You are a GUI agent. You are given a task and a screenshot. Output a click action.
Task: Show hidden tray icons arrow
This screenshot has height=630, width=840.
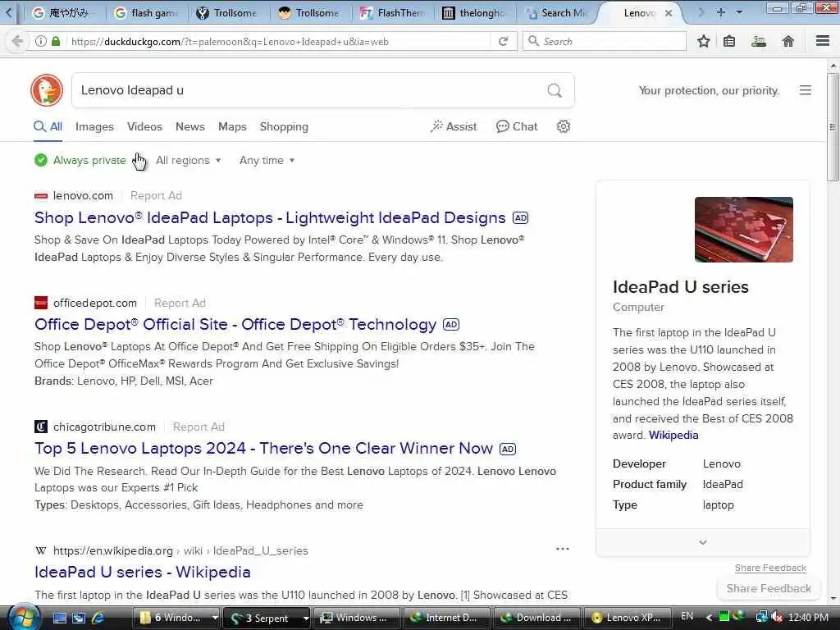(708, 617)
